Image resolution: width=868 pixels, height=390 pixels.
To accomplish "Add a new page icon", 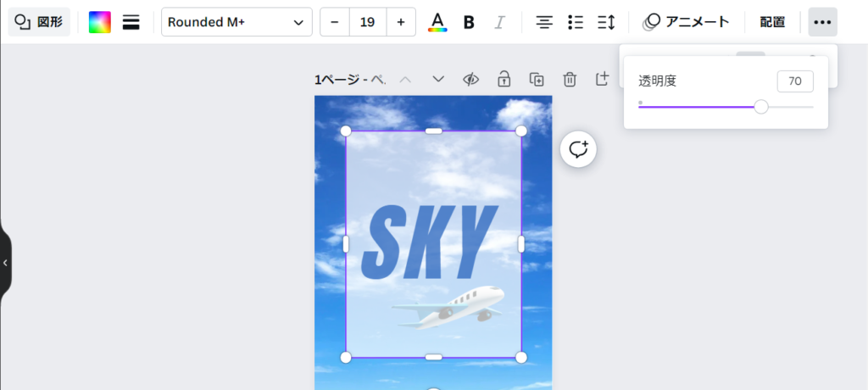I will point(603,79).
